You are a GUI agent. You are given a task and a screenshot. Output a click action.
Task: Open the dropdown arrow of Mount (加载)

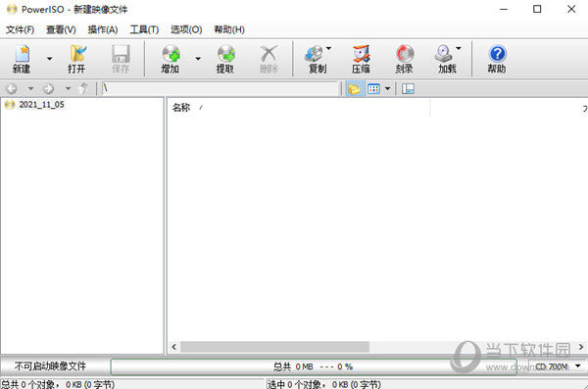pos(459,48)
